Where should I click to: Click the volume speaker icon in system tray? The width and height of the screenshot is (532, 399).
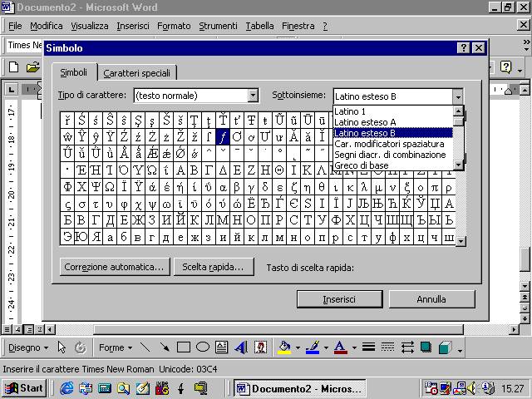point(471,388)
